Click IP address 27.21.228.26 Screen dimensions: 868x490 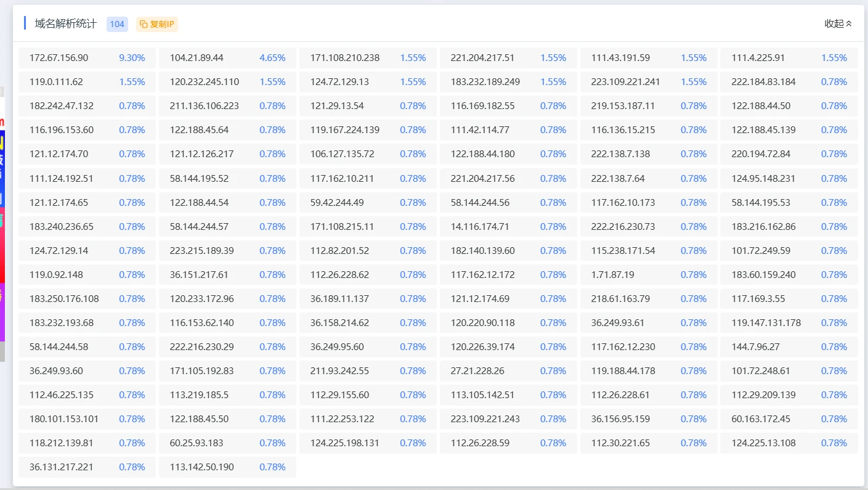pyautogui.click(x=477, y=371)
